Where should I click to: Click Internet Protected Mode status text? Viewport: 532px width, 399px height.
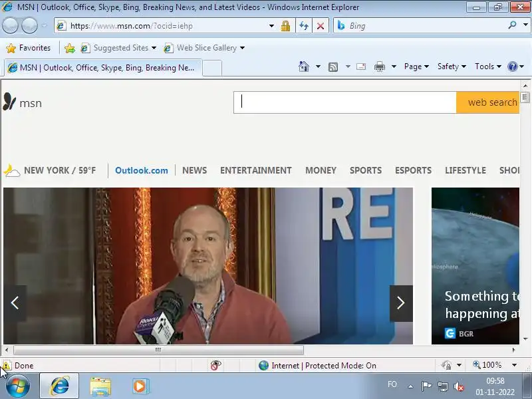[324, 365]
